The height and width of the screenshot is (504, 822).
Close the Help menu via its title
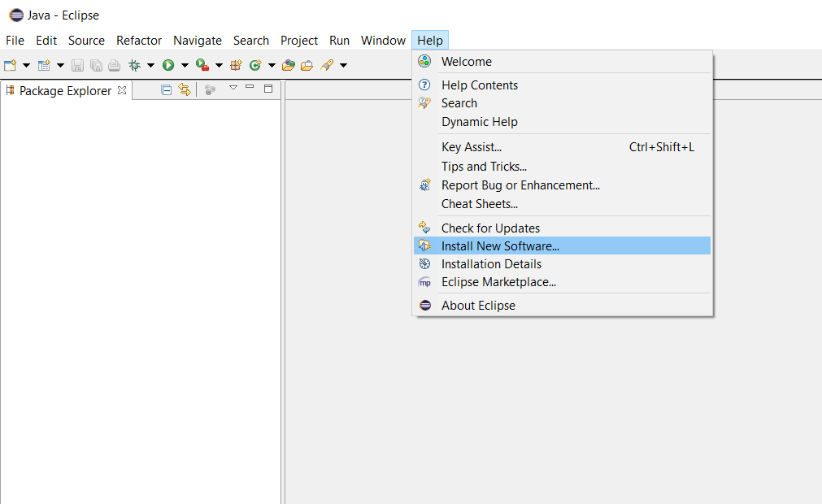pyautogui.click(x=430, y=41)
